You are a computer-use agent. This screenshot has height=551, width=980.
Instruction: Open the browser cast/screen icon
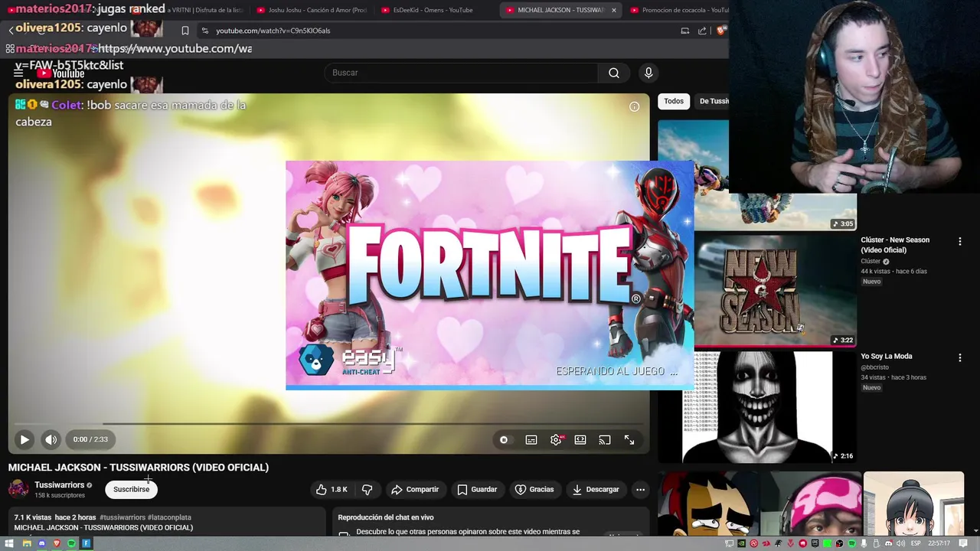[684, 31]
